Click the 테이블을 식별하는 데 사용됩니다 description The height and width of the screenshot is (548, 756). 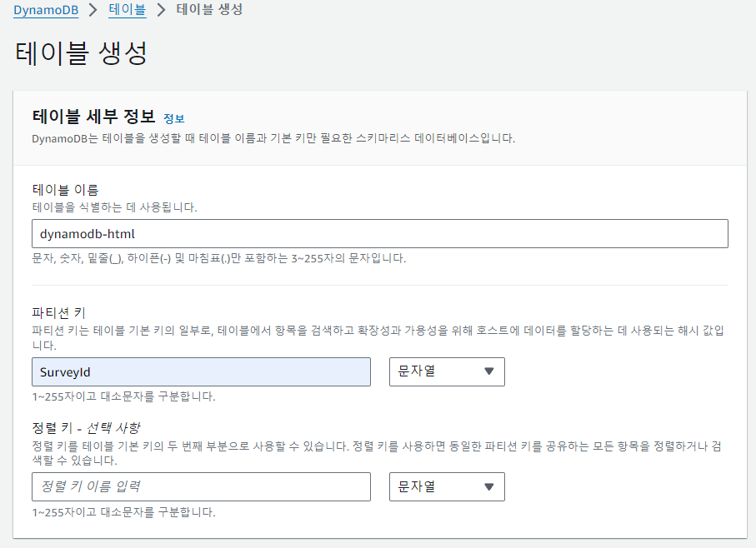(x=114, y=207)
